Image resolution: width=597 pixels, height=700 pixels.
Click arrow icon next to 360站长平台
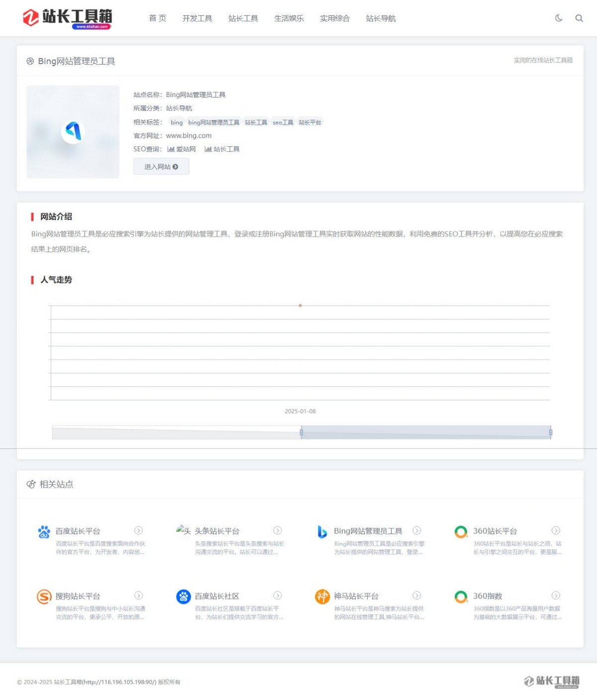point(556,530)
